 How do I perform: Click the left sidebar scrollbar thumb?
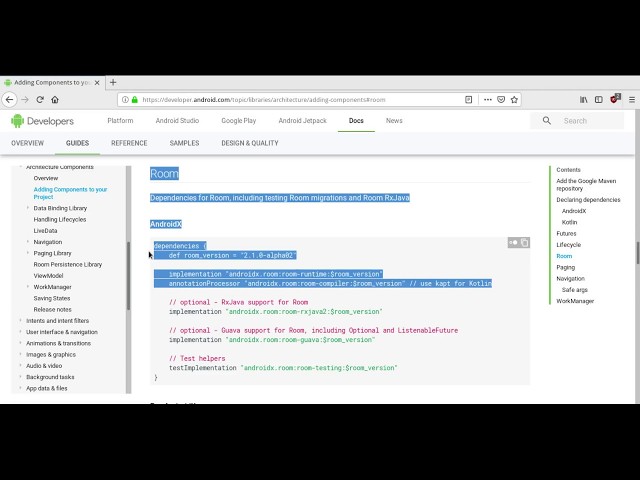(128, 276)
